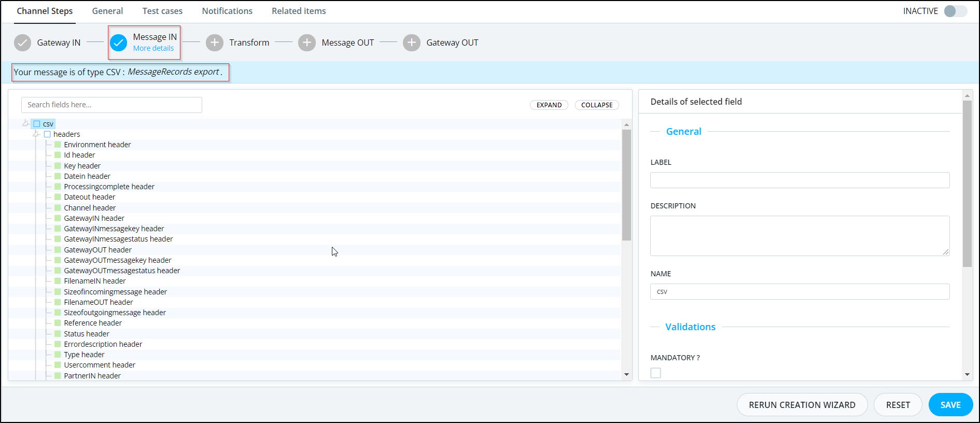Open the Test cases tab

point(162,11)
